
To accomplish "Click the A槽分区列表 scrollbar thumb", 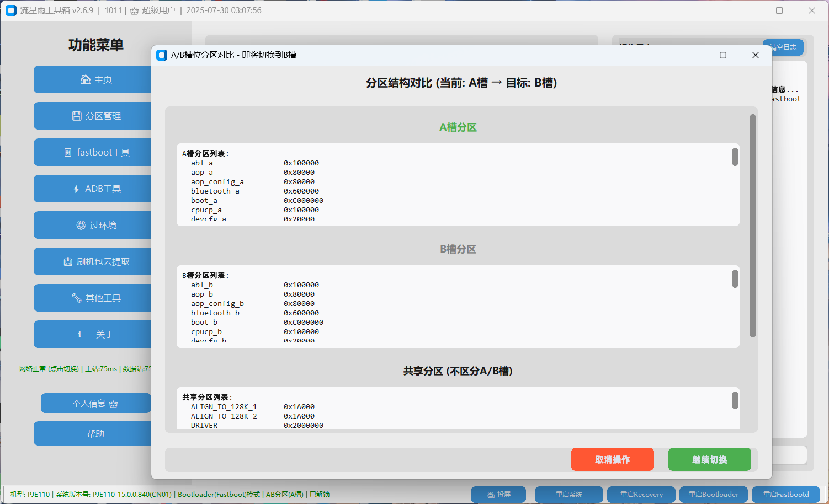I will [735, 157].
